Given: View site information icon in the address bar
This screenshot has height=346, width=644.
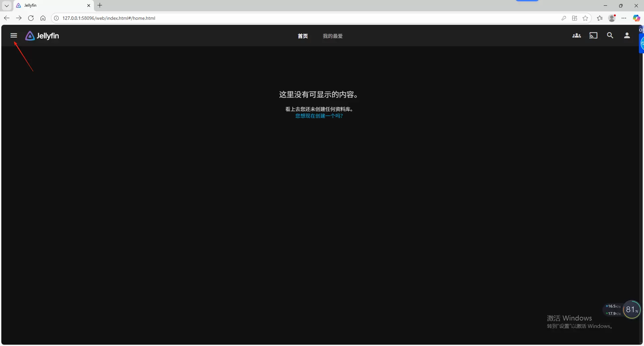Looking at the screenshot, I should [56, 18].
